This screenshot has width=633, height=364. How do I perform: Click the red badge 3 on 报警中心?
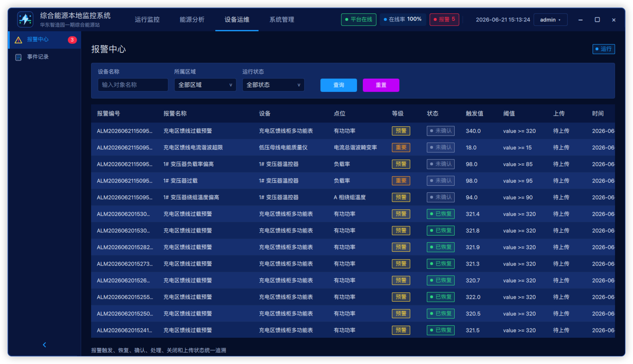[x=72, y=40]
